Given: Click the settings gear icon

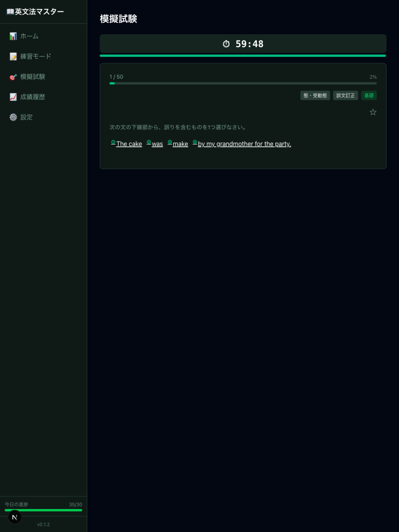Looking at the screenshot, I should (13, 117).
